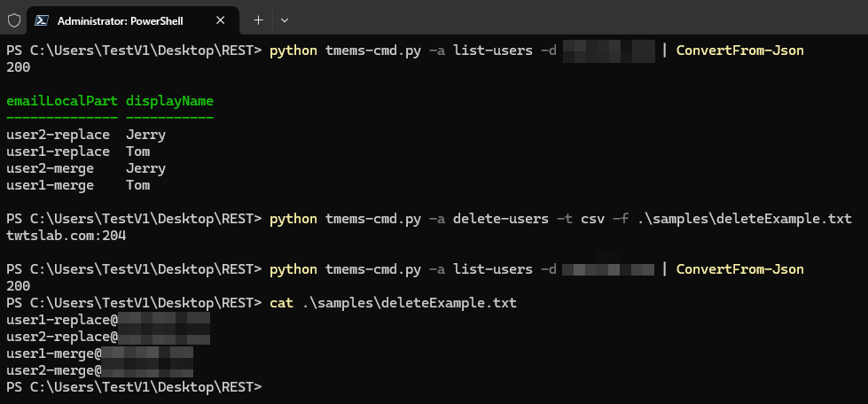This screenshot has width=868, height=404.
Task: Click the emailLocalPart column header text
Action: [62, 101]
